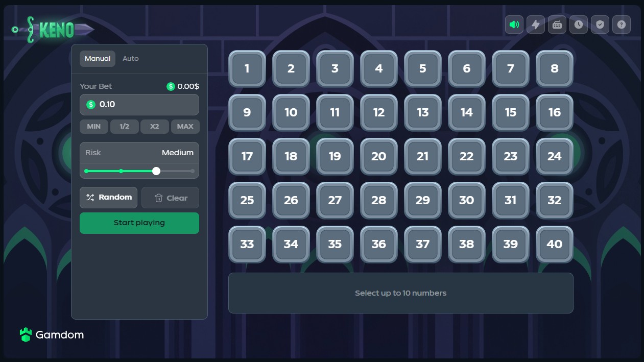
Task: Click Start playing
Action: tap(139, 223)
